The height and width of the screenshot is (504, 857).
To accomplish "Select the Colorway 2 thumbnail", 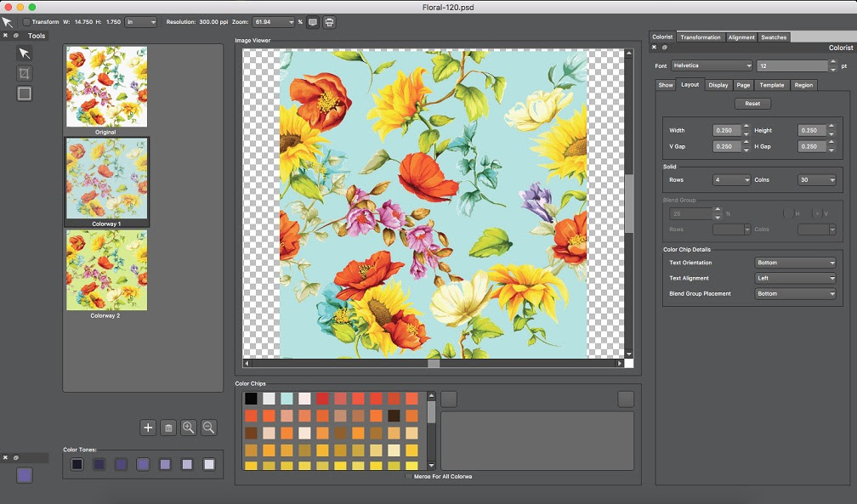I will [x=106, y=270].
